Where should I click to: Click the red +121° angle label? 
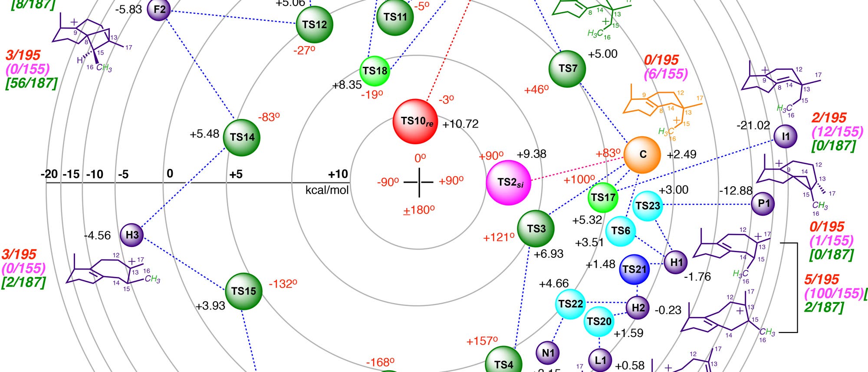(499, 237)
